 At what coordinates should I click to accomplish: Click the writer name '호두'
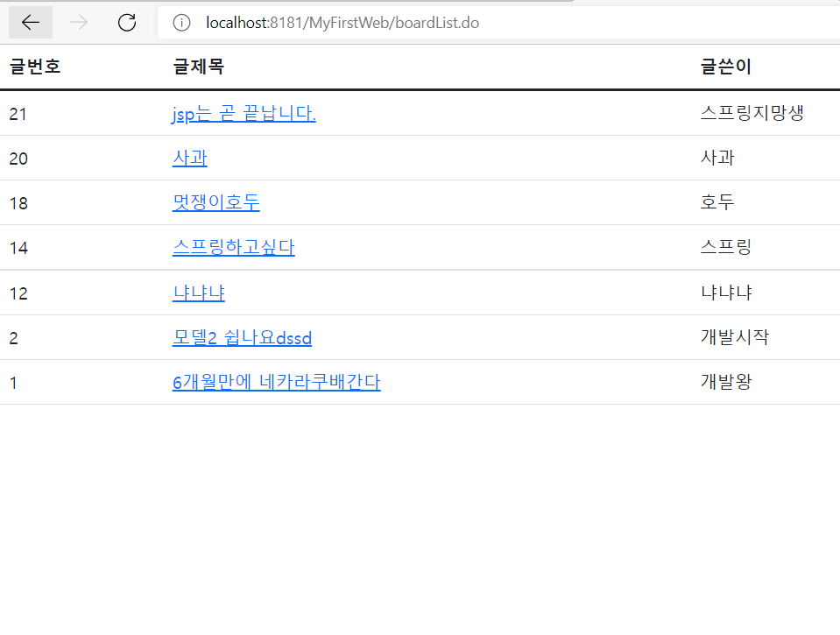tap(717, 202)
